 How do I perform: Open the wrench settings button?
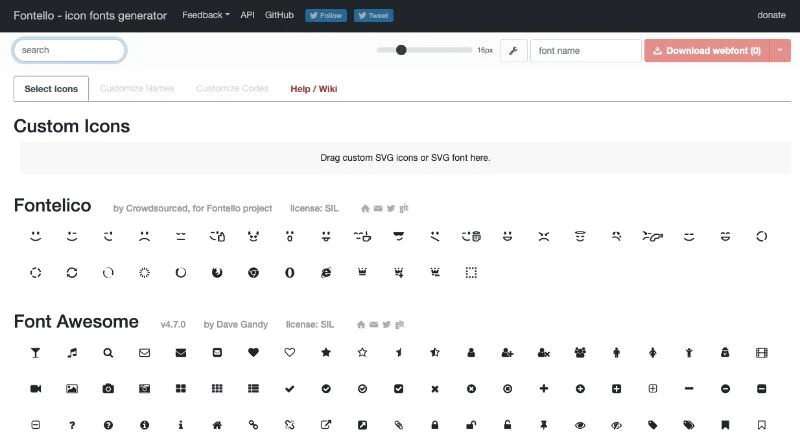coord(513,51)
